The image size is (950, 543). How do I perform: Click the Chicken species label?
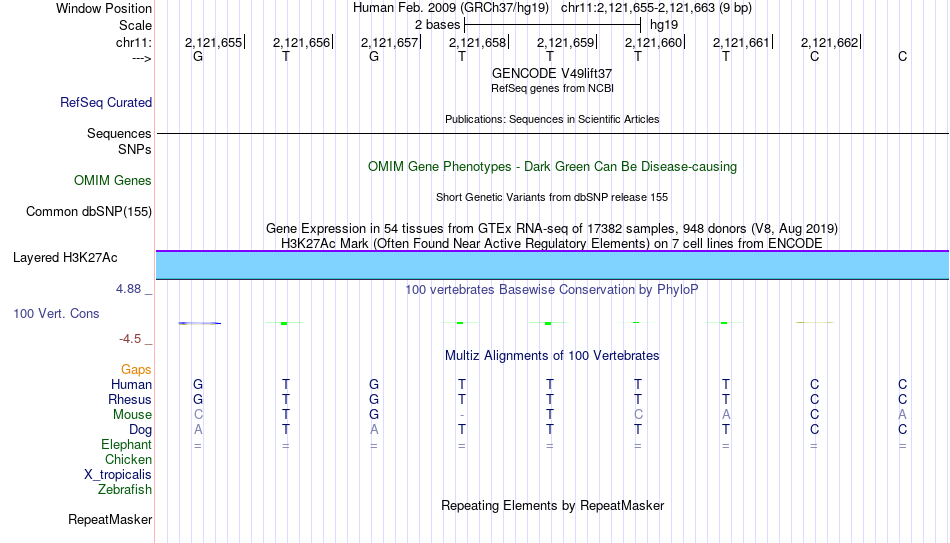[x=128, y=460]
